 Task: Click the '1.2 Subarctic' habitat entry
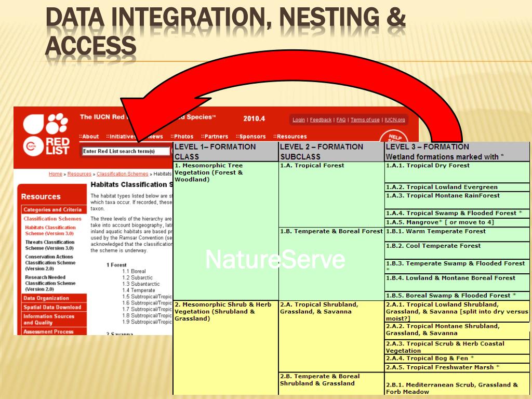[137, 277]
